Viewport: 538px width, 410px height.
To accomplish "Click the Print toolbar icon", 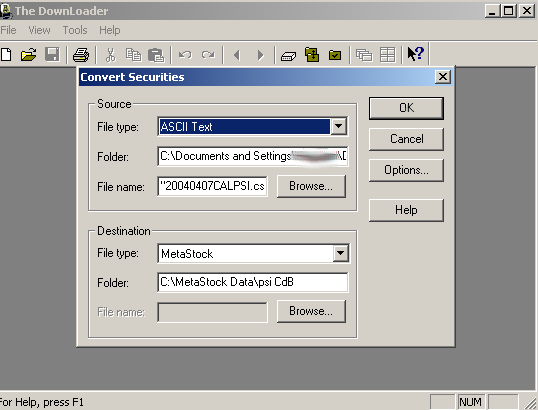I will 81,55.
